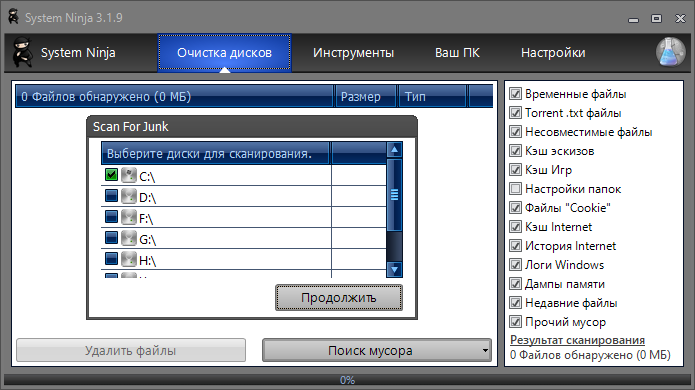Viewport: 695px width, 390px height.
Task: Click the System Ninja mascot icon
Action: tap(22, 52)
